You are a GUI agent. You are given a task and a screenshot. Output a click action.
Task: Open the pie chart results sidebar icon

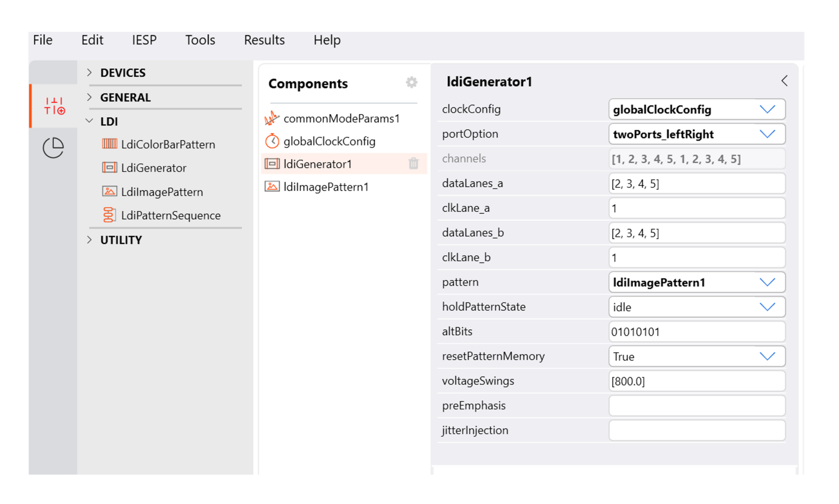[x=53, y=147]
